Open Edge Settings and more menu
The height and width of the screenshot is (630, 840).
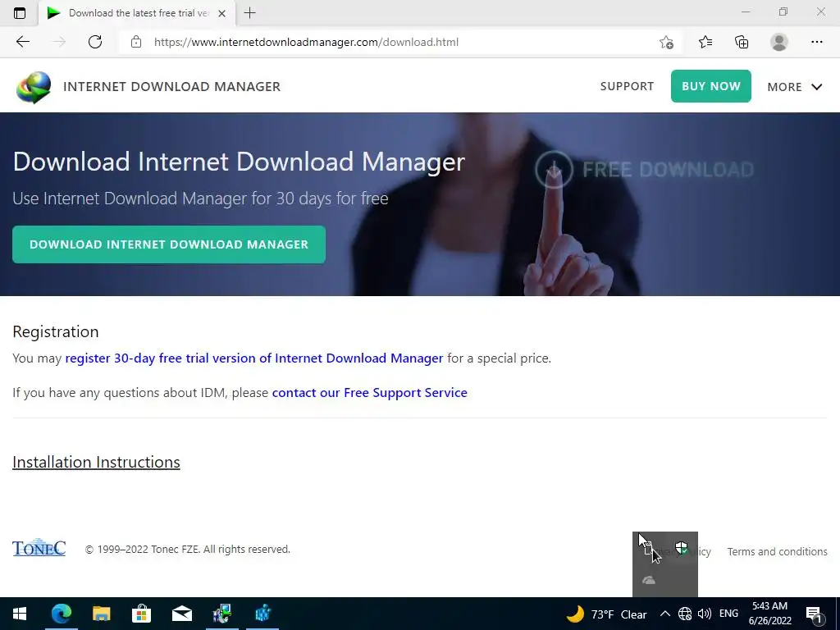tap(816, 42)
